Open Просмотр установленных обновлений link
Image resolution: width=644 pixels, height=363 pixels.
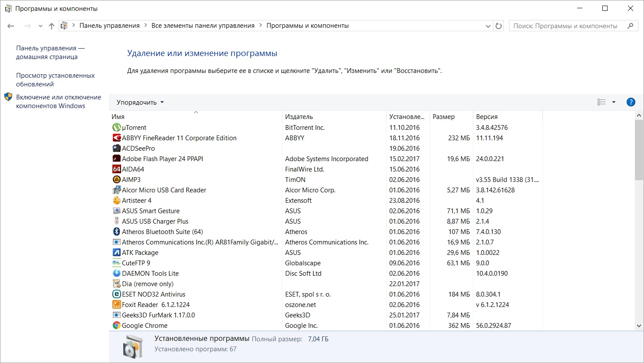click(x=55, y=80)
